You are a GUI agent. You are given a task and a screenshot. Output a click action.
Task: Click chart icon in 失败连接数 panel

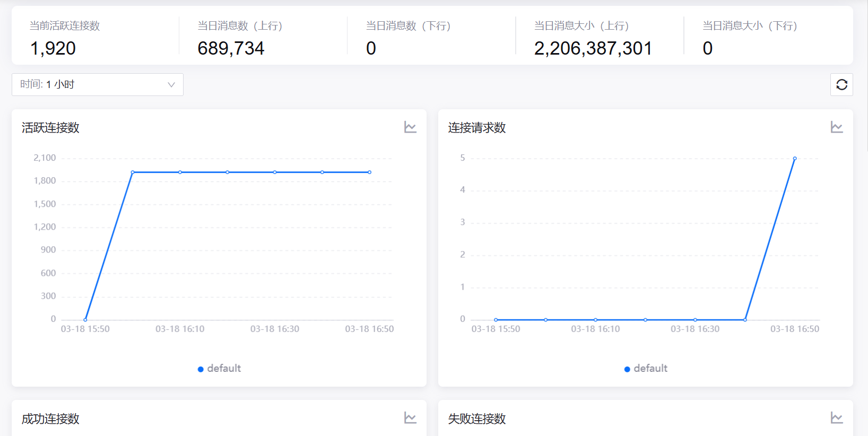[837, 418]
